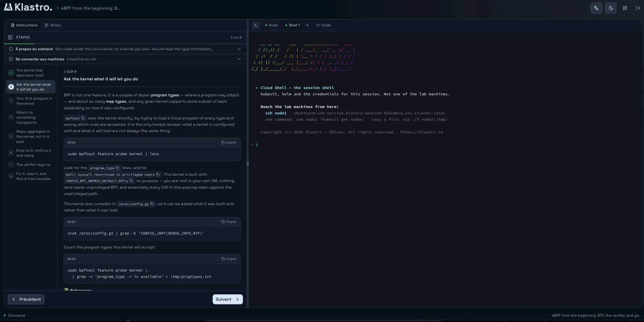Open the Code editor tab
This screenshot has height=322, width=644.
pos(323,25)
